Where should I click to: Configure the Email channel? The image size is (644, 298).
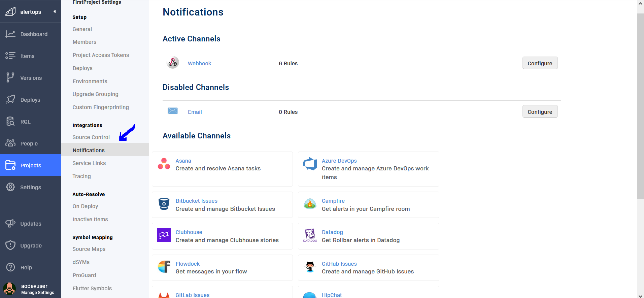(x=540, y=111)
